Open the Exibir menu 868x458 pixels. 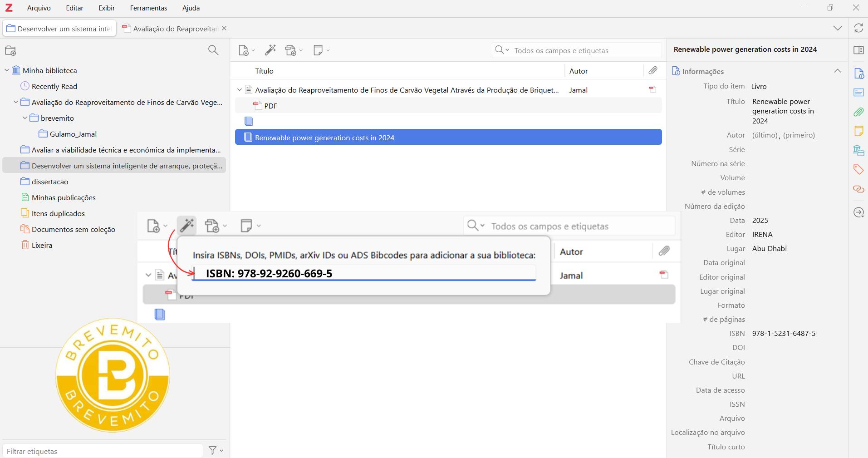click(107, 8)
